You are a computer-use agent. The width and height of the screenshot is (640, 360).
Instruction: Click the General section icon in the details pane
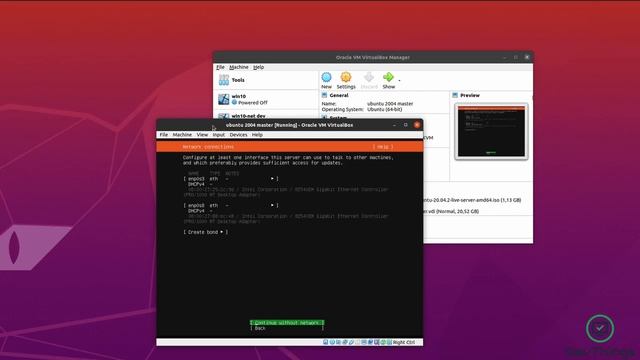coord(324,95)
